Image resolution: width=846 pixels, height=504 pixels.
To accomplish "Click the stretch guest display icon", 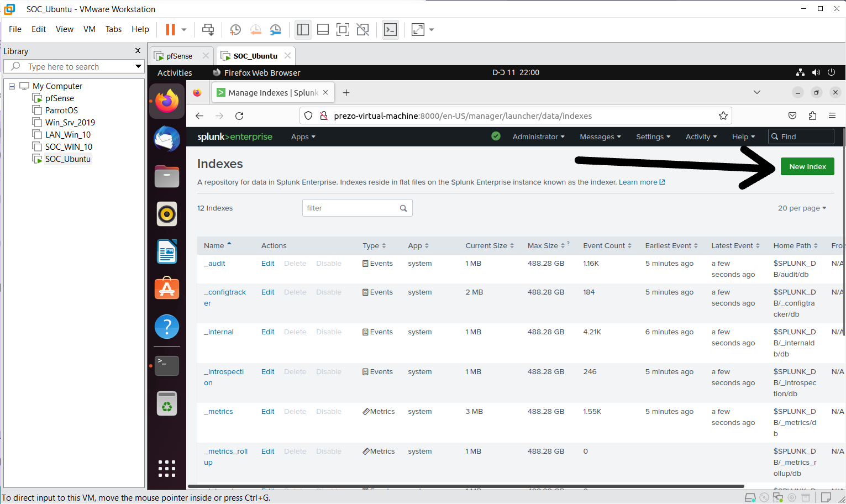I will point(418,29).
